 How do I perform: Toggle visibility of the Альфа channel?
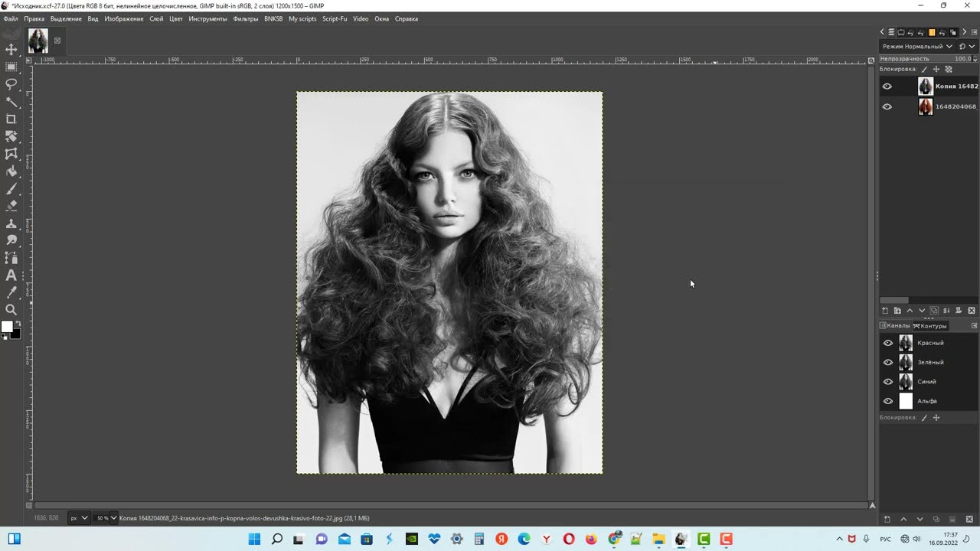point(887,401)
